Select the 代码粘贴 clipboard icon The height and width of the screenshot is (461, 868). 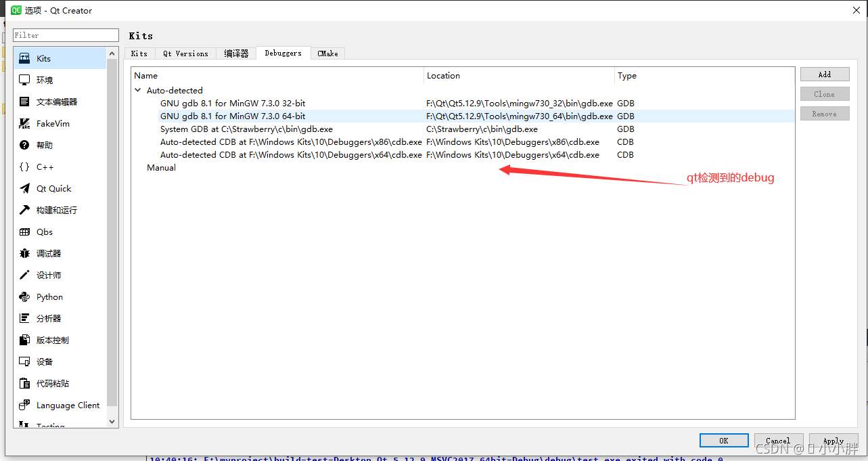point(24,383)
